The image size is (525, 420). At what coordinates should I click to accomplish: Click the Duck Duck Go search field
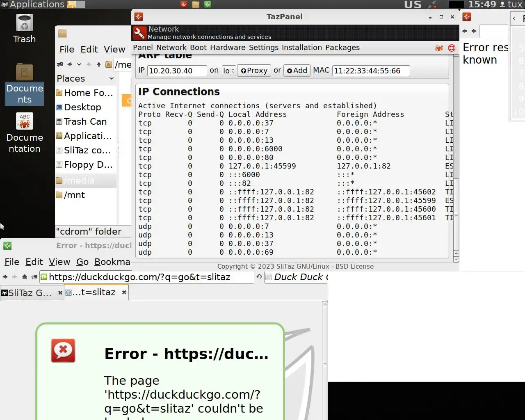tap(296, 277)
